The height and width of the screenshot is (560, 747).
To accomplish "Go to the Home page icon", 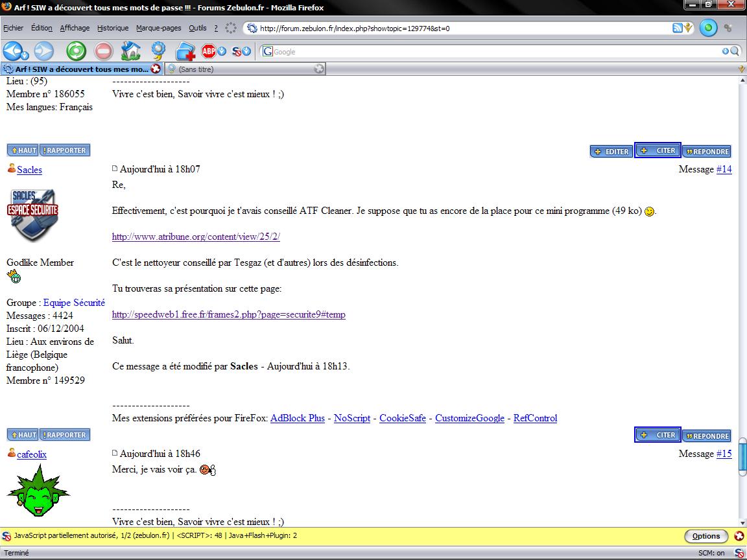I will (x=130, y=51).
